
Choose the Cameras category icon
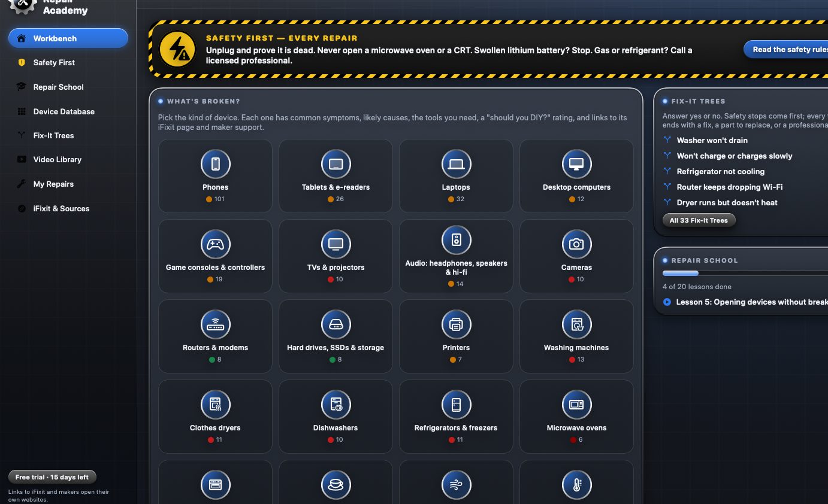coord(576,244)
